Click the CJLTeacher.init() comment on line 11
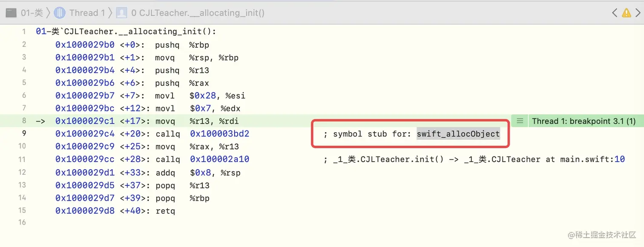The image size is (644, 247). pyautogui.click(x=474, y=159)
